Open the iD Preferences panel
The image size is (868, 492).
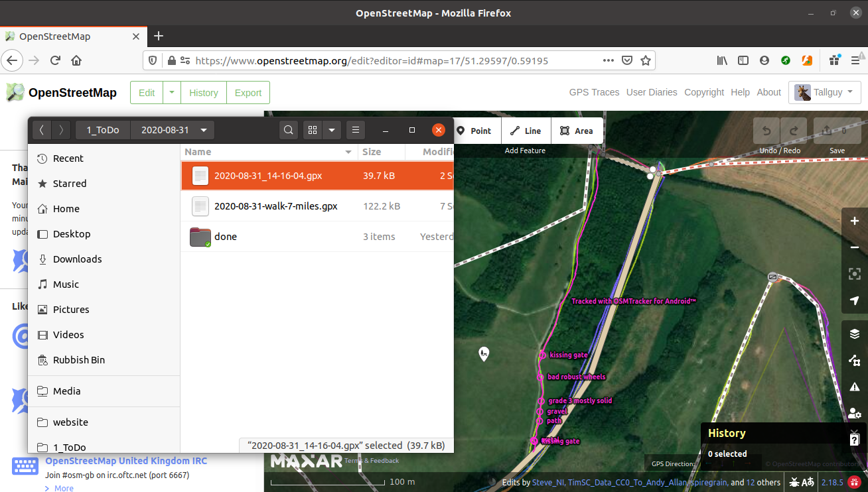point(855,413)
